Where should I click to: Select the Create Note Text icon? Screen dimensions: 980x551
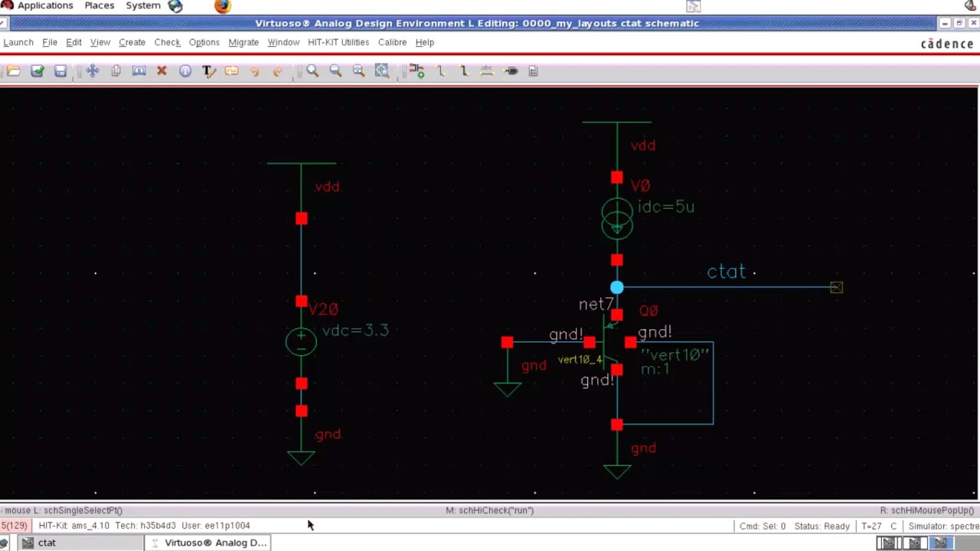tap(208, 71)
